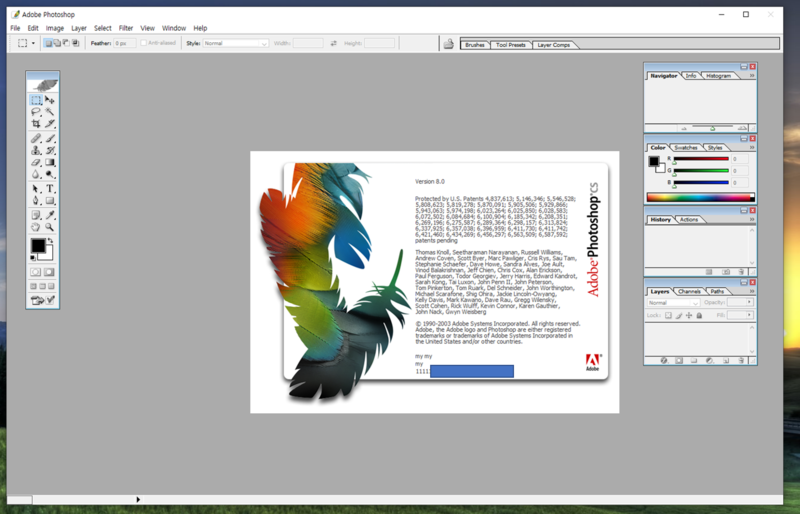This screenshot has height=514, width=800.
Task: Switch to the Histogram tab
Action: [718, 76]
